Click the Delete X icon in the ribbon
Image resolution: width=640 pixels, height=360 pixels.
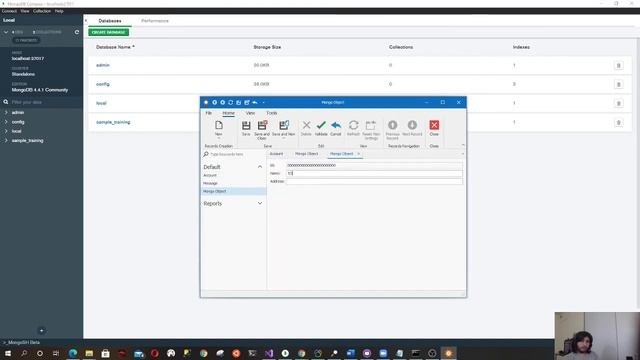click(x=306, y=125)
